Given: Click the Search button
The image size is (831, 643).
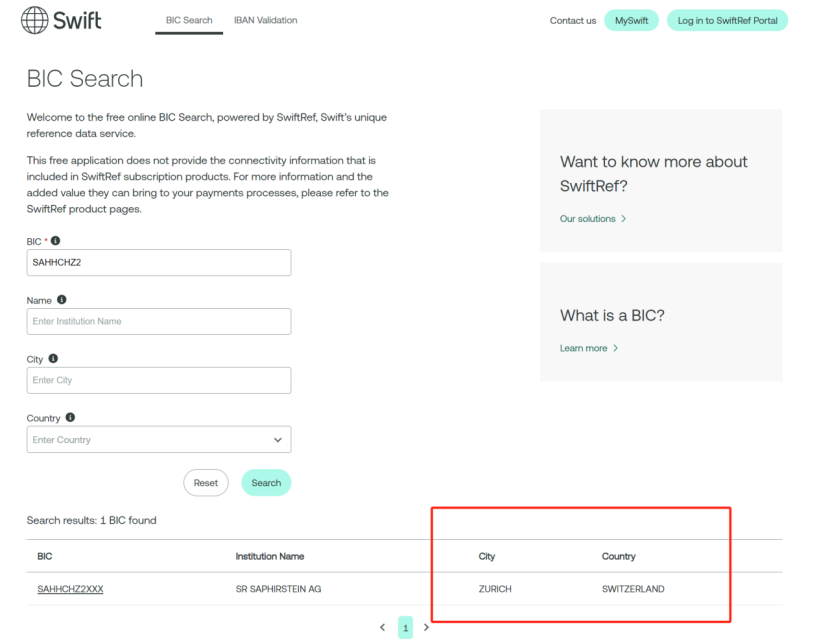Looking at the screenshot, I should click(x=266, y=482).
